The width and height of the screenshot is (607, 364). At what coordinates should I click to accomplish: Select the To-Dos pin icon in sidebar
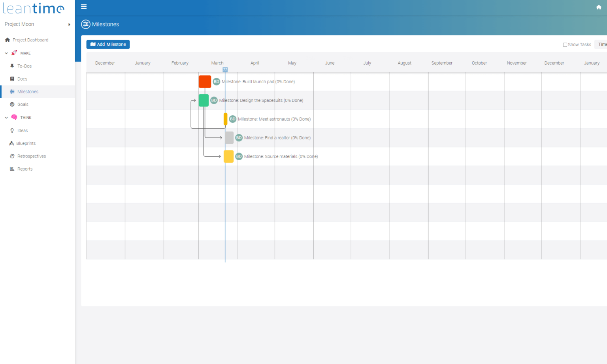(x=11, y=66)
